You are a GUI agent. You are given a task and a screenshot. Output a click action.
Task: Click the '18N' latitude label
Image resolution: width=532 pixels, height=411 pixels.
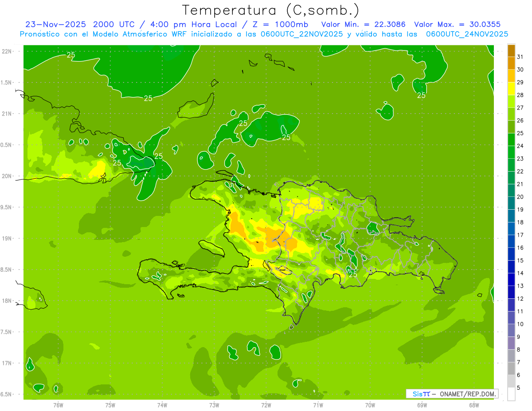pos(7,301)
